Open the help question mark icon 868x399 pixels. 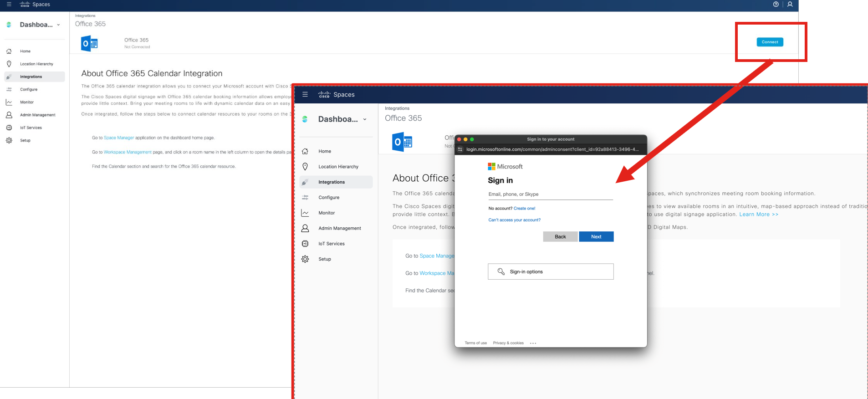(x=776, y=5)
